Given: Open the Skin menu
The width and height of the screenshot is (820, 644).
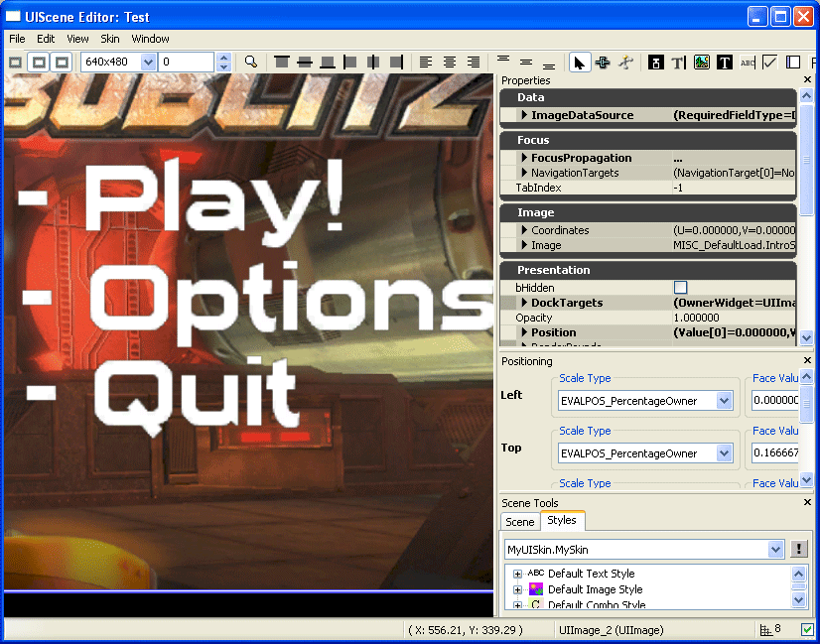Looking at the screenshot, I should click(110, 39).
